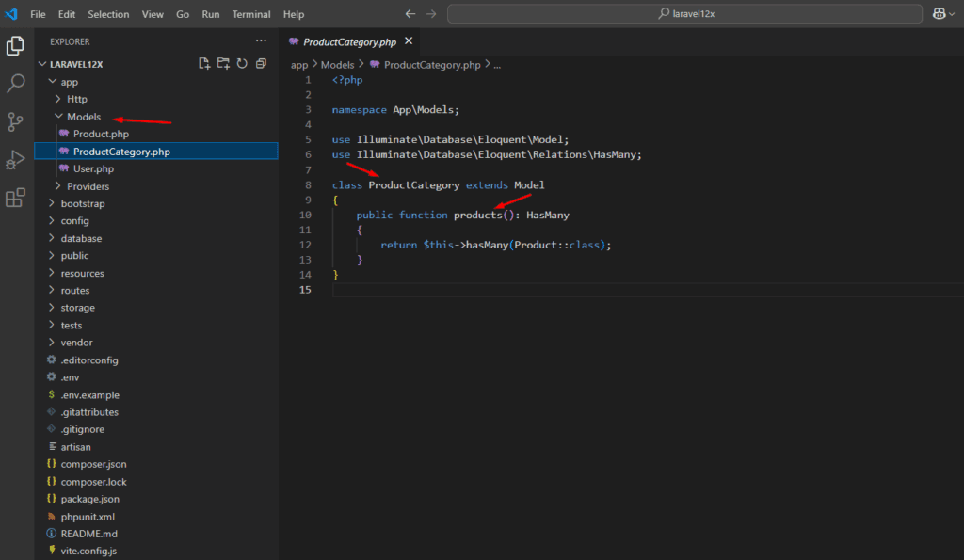Open the Run and Debug view
Viewport: 964px width, 560px height.
16,160
